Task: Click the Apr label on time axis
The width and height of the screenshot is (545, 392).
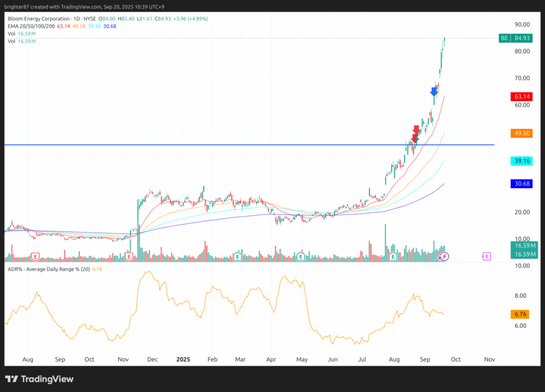Action: pos(271,360)
